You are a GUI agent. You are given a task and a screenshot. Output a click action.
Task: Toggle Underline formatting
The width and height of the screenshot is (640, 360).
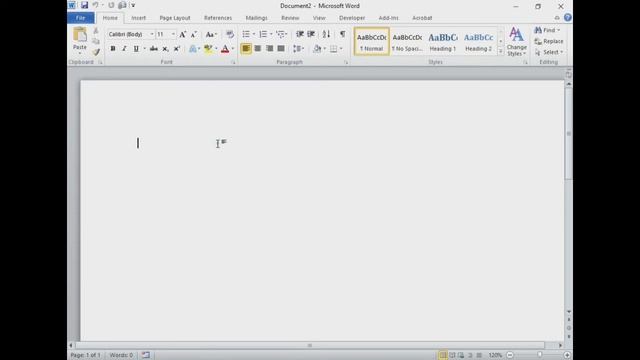136,49
